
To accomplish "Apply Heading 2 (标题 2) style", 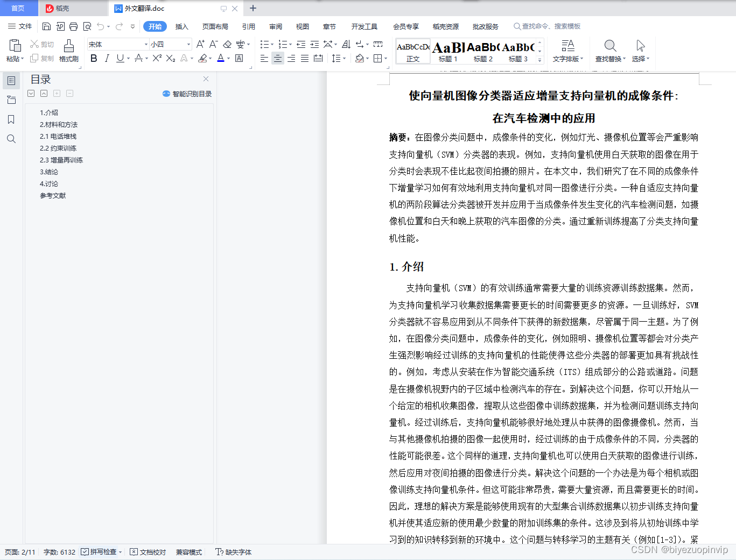I will 483,52.
